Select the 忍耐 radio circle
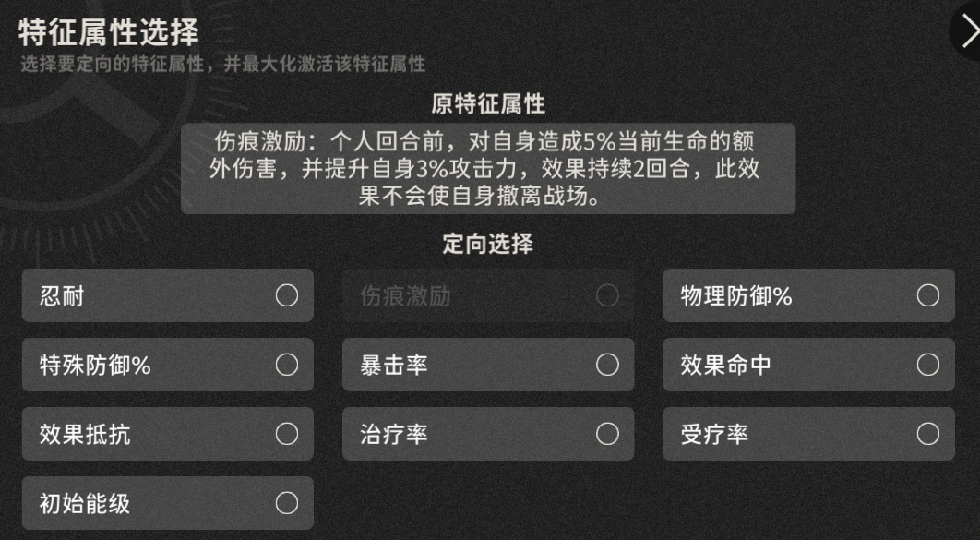Screen dimensions: 980x540 [287, 295]
